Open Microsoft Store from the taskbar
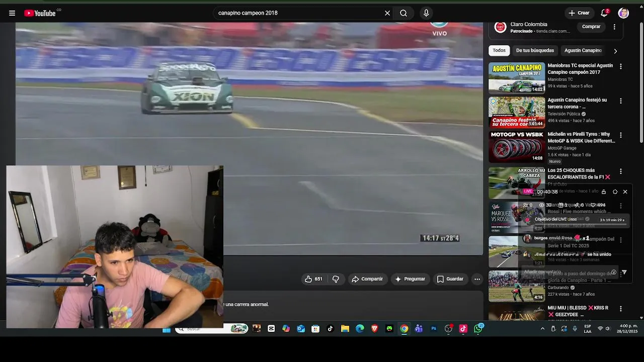The image size is (644, 362). click(x=315, y=329)
